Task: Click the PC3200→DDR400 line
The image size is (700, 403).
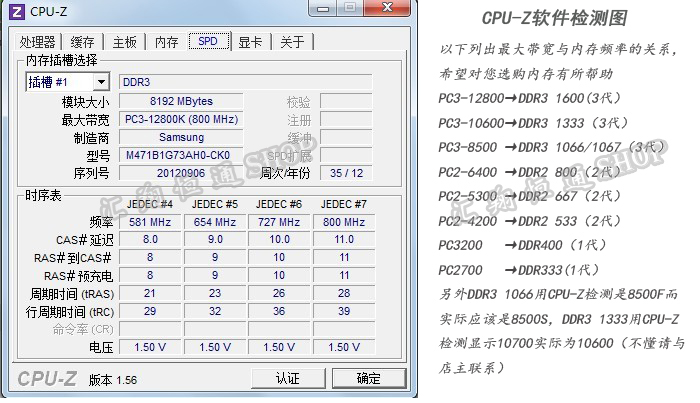Action: 522,245
